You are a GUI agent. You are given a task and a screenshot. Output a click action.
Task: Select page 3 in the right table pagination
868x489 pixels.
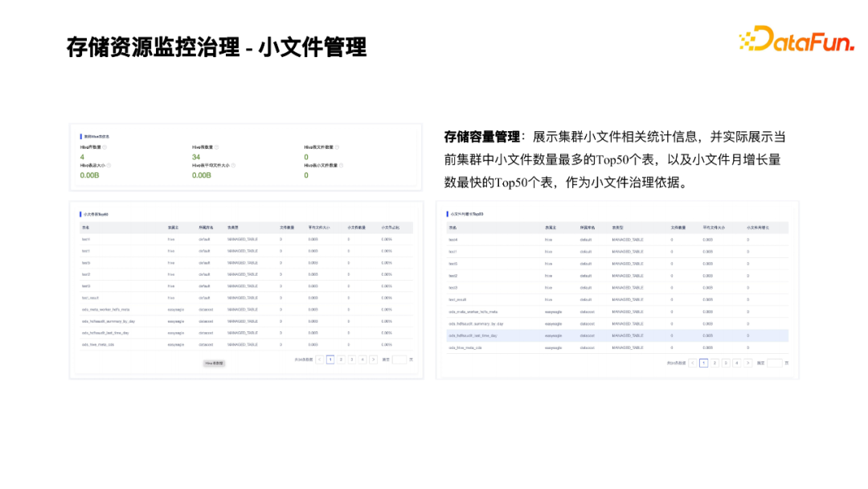[724, 362]
